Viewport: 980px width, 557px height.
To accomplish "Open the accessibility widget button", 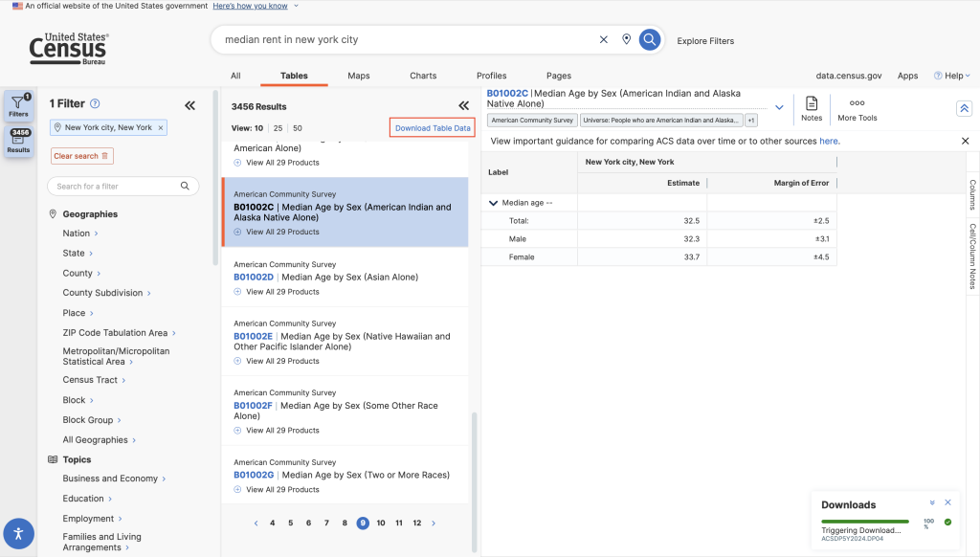I will pyautogui.click(x=18, y=533).
